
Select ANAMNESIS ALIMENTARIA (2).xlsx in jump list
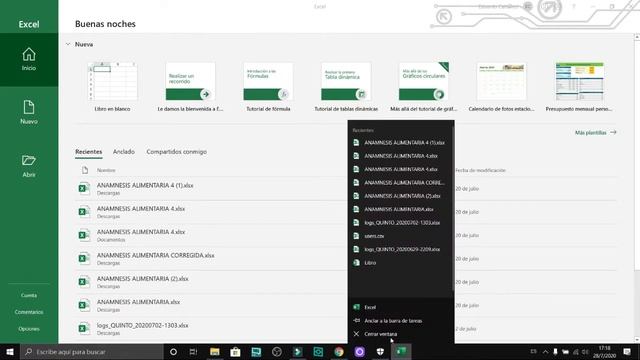tap(401, 196)
